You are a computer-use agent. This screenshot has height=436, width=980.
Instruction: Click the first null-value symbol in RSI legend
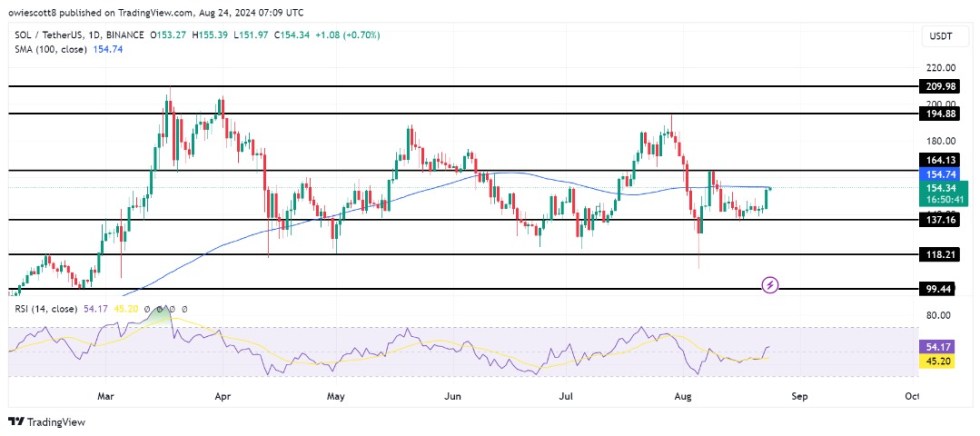pyautogui.click(x=148, y=309)
